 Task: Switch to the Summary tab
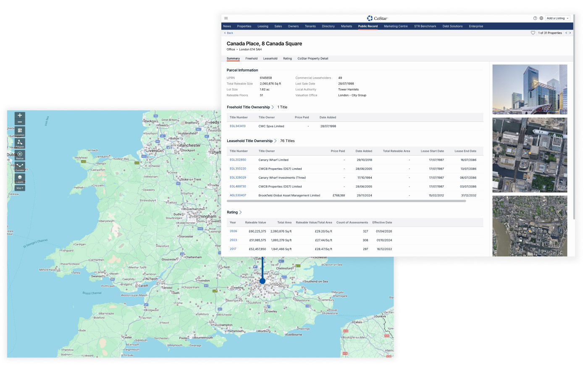pos(233,58)
